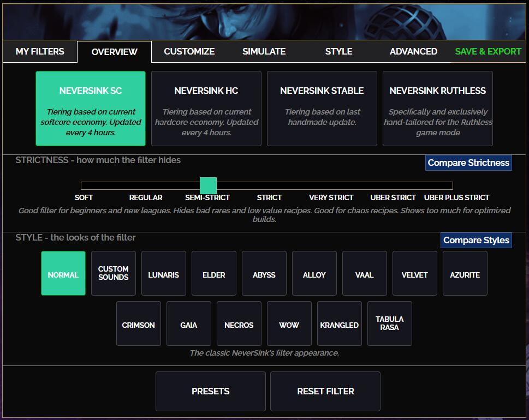Click the Reset Filter button
The width and height of the screenshot is (529, 420).
(x=325, y=391)
